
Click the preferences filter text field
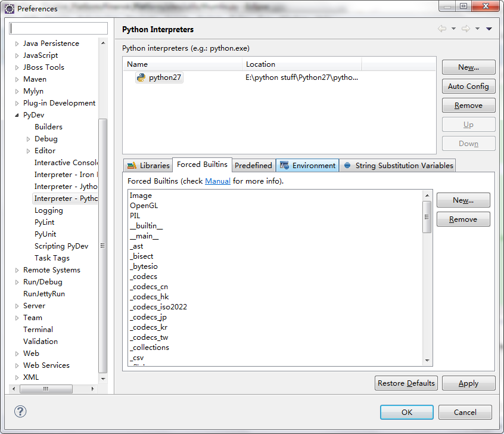pyautogui.click(x=58, y=28)
